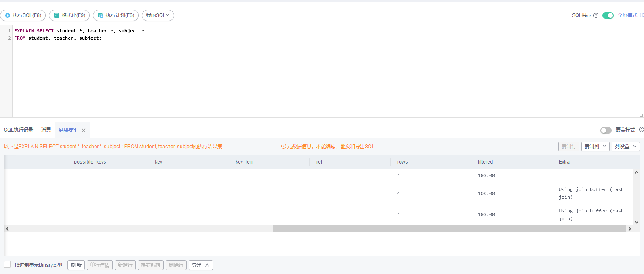The height and width of the screenshot is (274, 644).
Task: Click the Execution Plan (F6) button
Action: tap(116, 15)
